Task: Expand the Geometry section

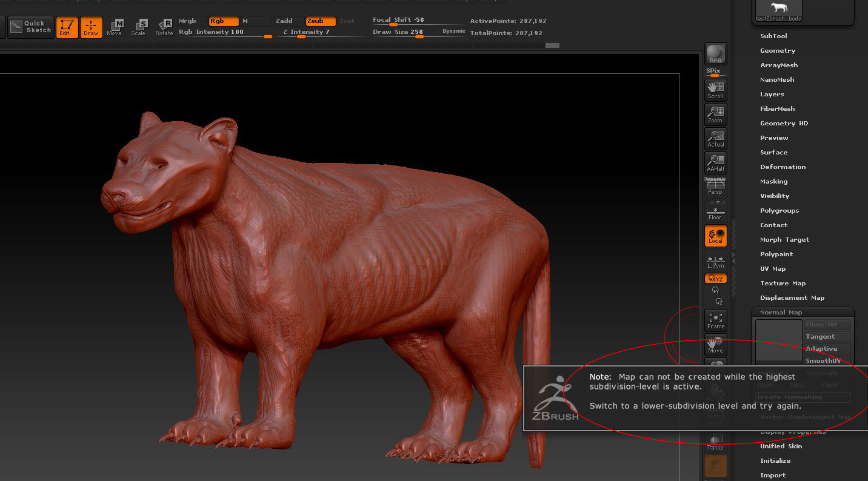Action: click(778, 51)
